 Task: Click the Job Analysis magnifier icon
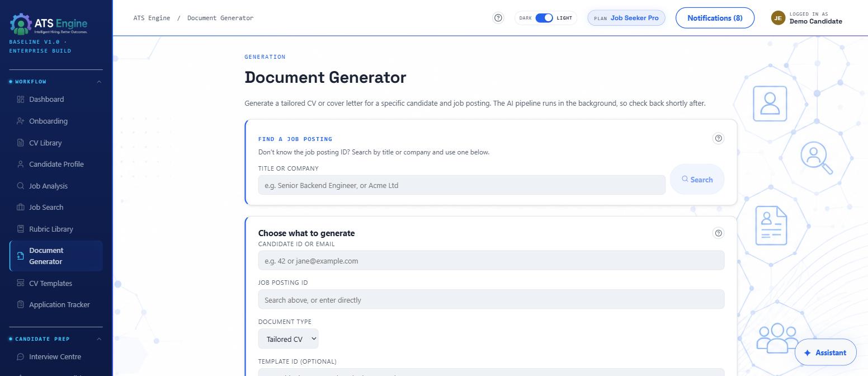(x=21, y=186)
